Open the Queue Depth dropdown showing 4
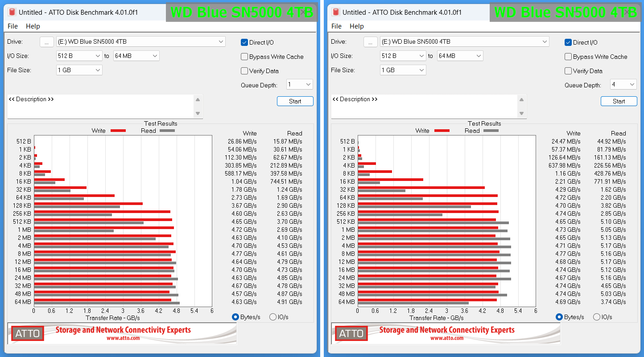Screen dimensions: 644x357 [x=623, y=84]
